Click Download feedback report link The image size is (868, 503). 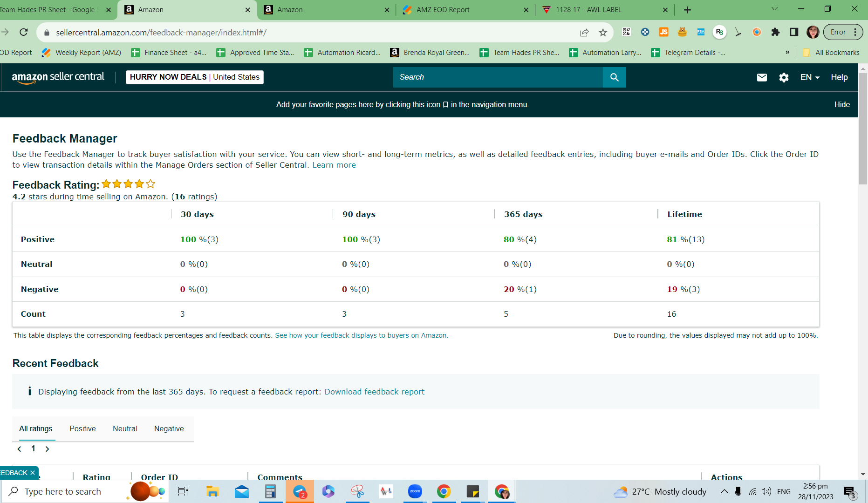[x=375, y=392]
